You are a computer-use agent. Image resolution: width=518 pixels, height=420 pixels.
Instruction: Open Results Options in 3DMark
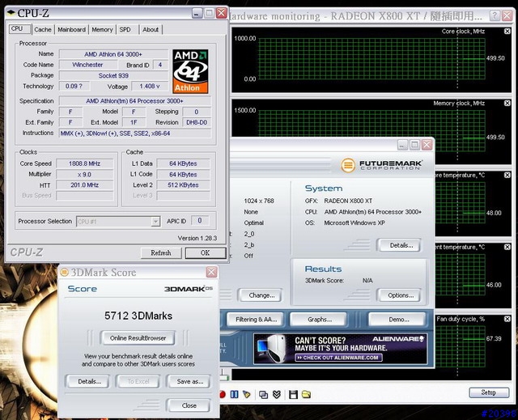point(401,295)
